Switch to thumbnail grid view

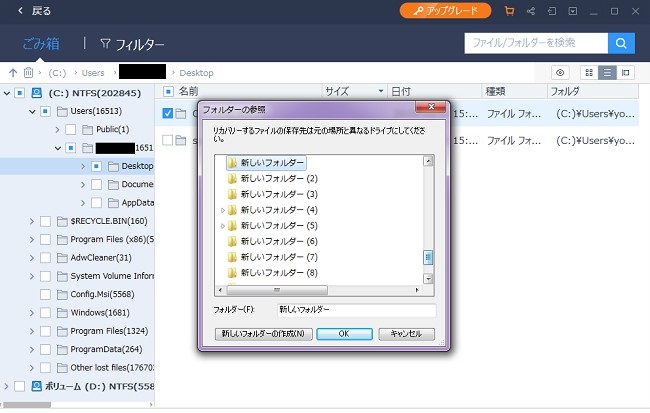[x=589, y=73]
